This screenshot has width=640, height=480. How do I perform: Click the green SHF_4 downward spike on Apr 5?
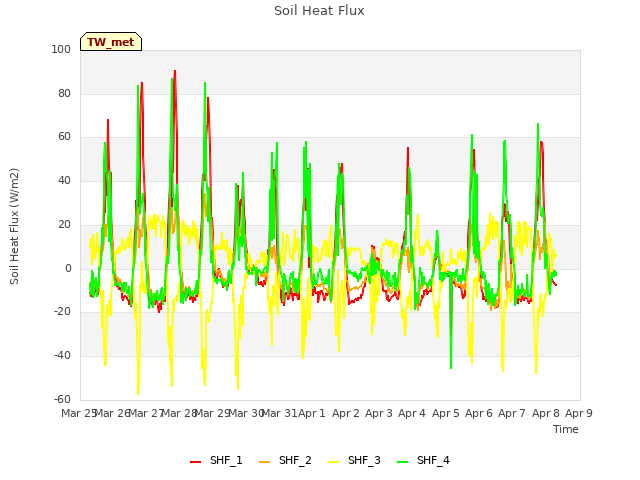(451, 368)
